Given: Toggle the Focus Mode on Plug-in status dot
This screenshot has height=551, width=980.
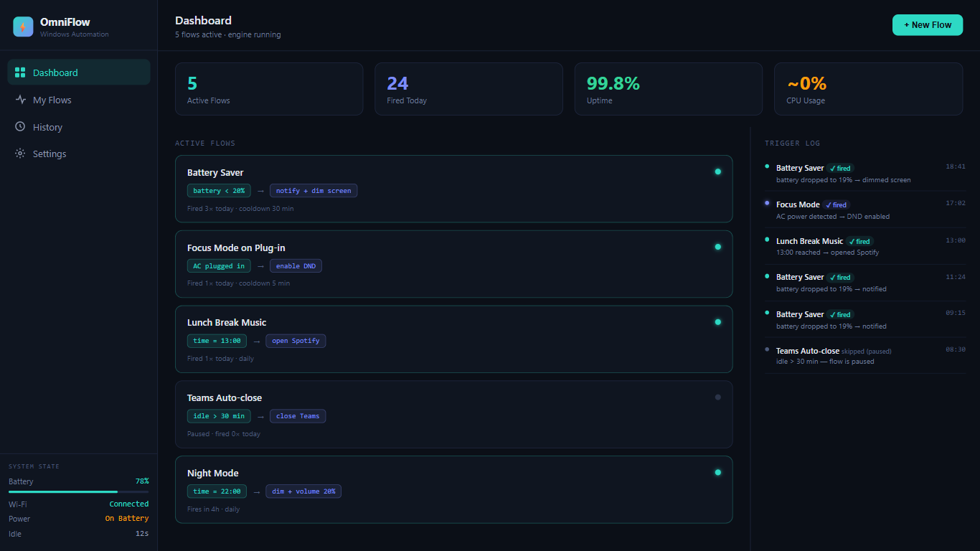Looking at the screenshot, I should (x=717, y=247).
